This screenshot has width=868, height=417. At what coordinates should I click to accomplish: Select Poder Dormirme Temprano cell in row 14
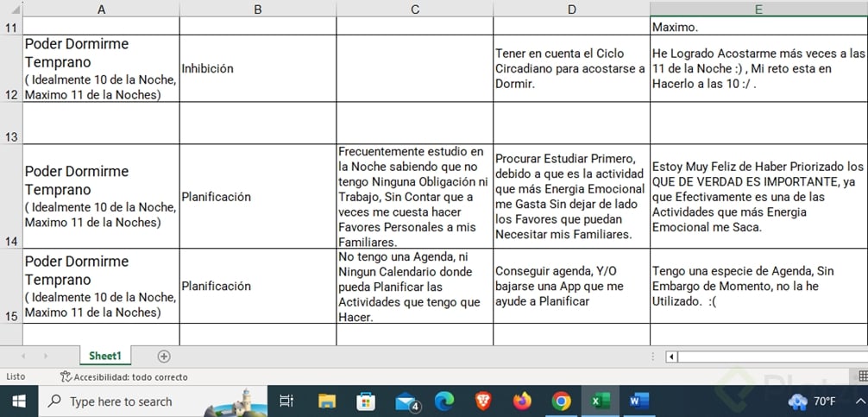101,196
